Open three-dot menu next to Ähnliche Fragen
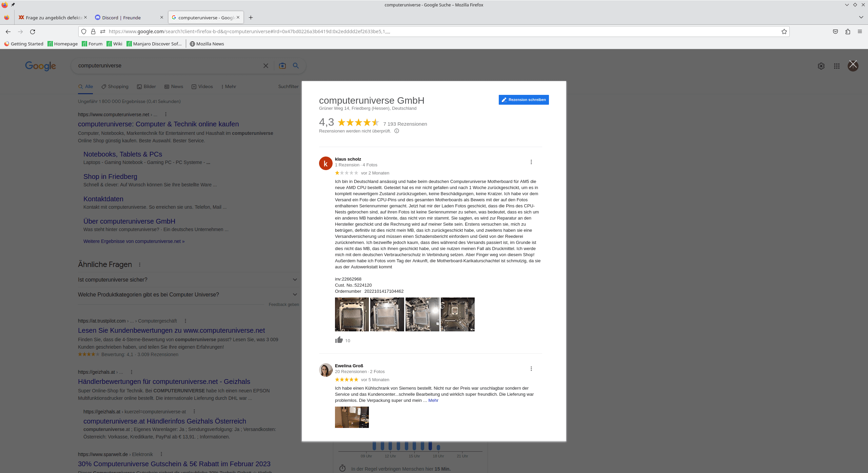The height and width of the screenshot is (473, 868). [x=140, y=265]
